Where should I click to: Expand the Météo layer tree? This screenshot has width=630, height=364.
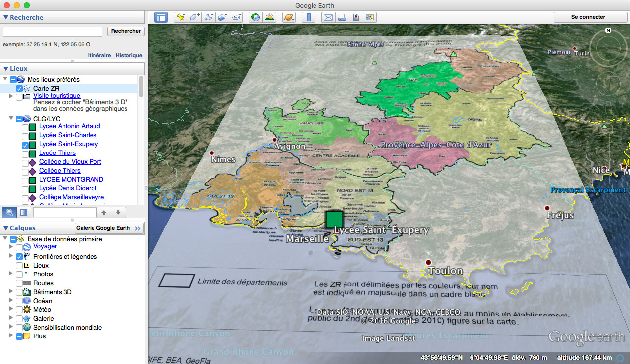(x=11, y=310)
